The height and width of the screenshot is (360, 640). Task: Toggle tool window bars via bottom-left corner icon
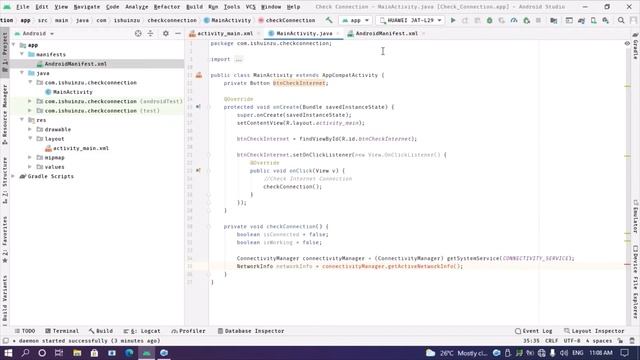pos(5,341)
